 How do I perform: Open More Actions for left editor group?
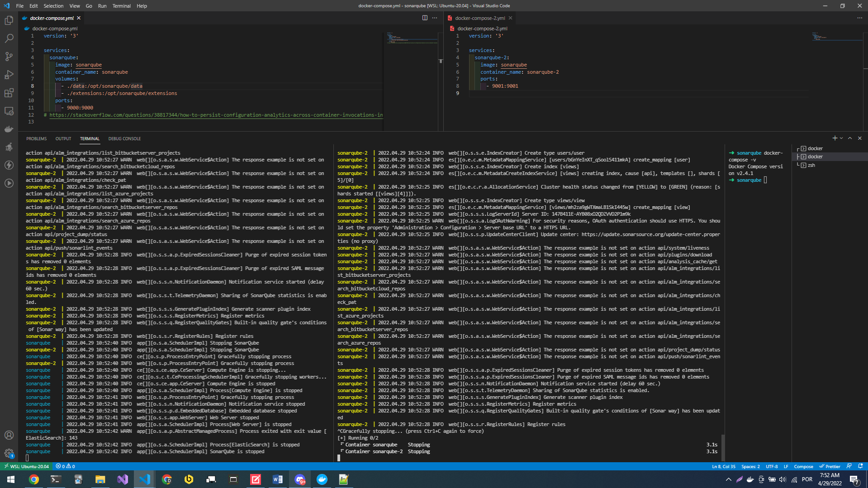pyautogui.click(x=435, y=18)
